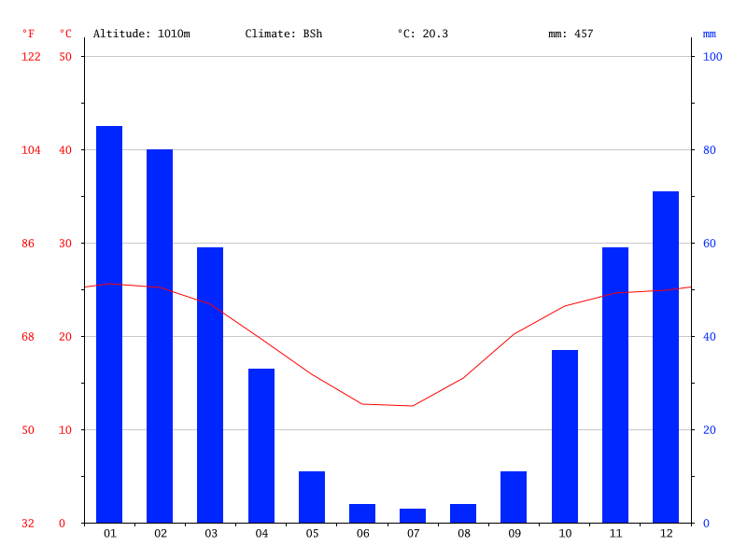Click the 'mm: 457' annual precipitation value

point(571,35)
